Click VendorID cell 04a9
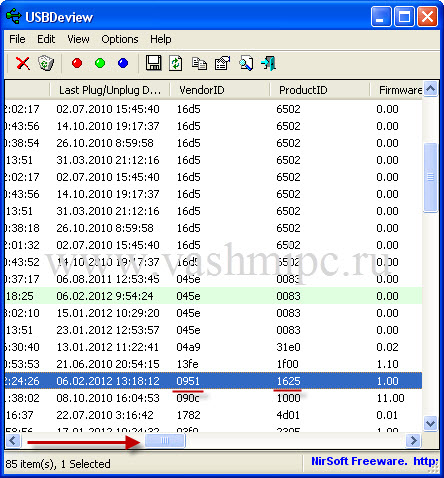Image resolution: width=444 pixels, height=478 pixels. (188, 347)
